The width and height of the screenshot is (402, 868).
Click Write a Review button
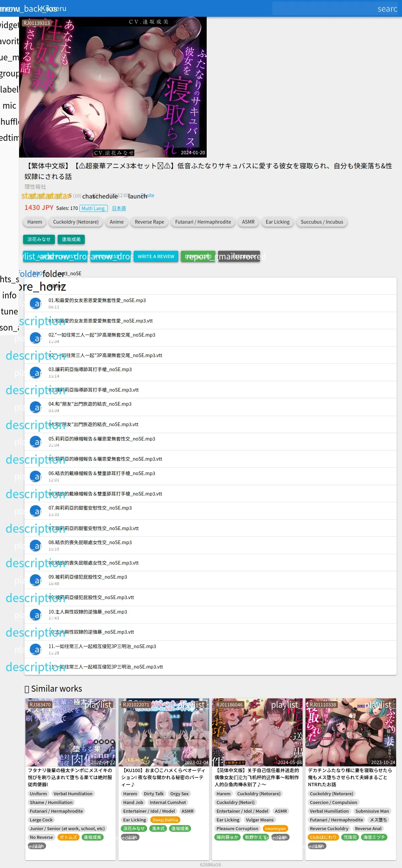156,256
